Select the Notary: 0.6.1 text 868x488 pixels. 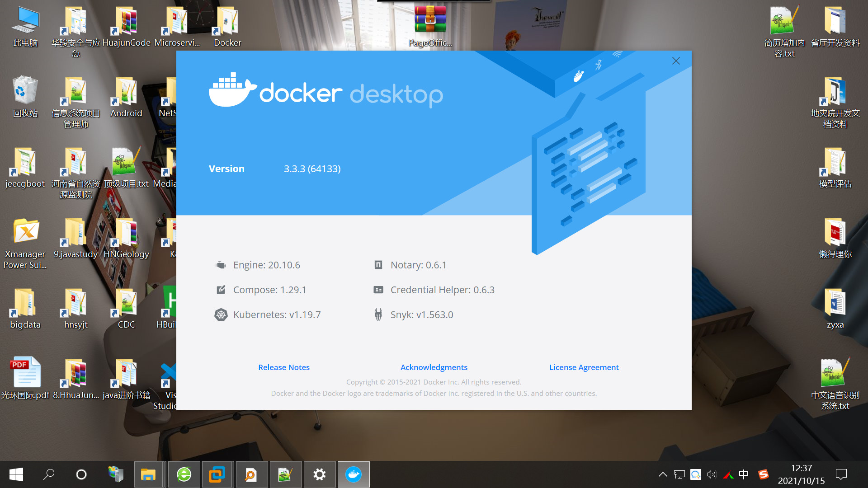coord(419,265)
